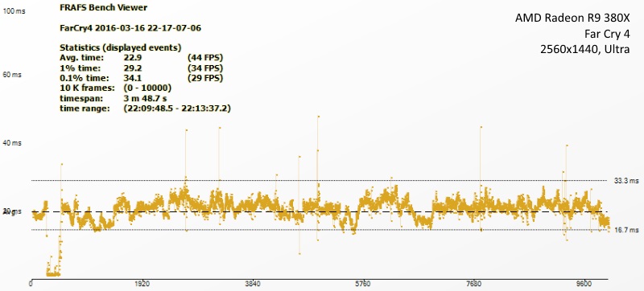Screen dimensions: 644x291
Task: Click the timespan: row label
Action: coord(81,98)
